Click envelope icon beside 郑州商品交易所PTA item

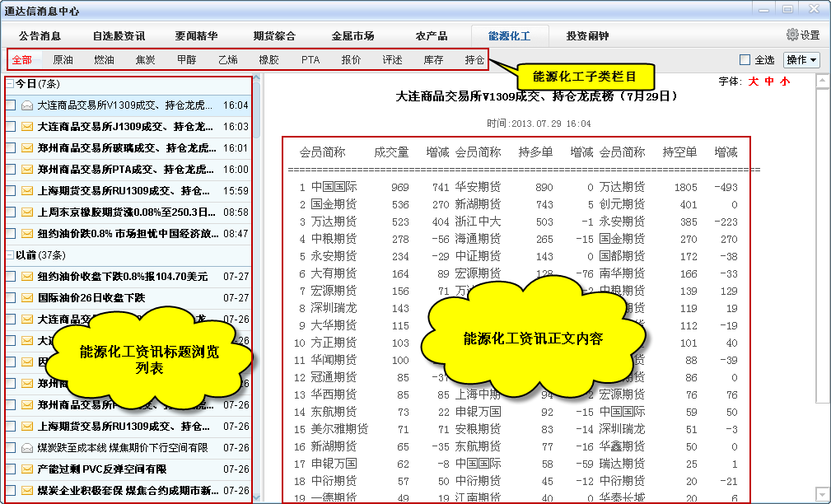[27, 170]
